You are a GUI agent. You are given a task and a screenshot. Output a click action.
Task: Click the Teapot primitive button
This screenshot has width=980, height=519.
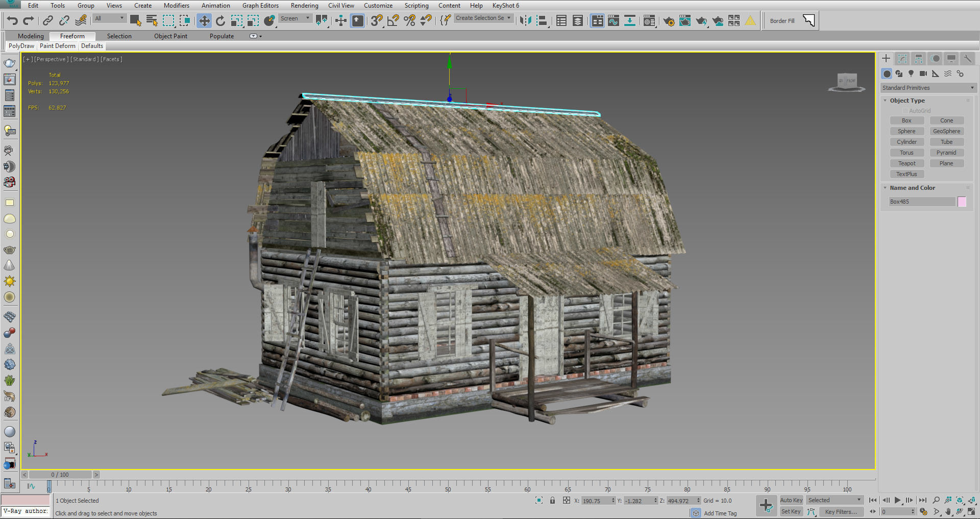[906, 163]
